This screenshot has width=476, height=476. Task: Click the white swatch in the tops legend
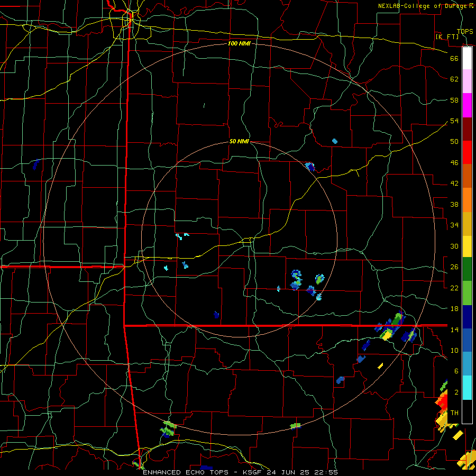tap(467, 58)
